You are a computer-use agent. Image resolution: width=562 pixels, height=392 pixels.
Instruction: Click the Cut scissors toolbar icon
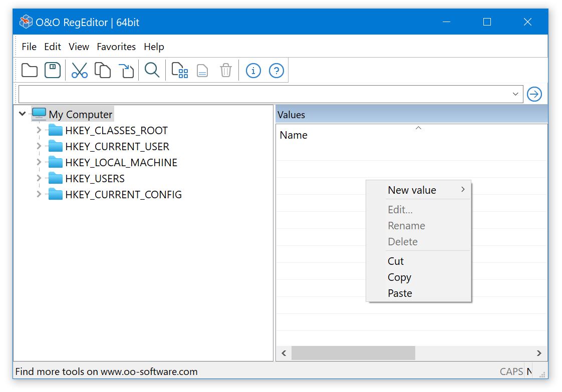80,70
